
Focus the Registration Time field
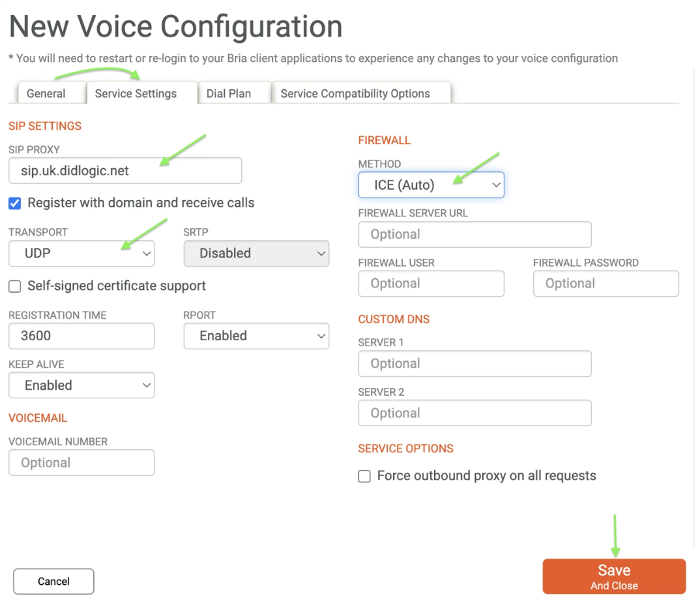pyautogui.click(x=81, y=336)
